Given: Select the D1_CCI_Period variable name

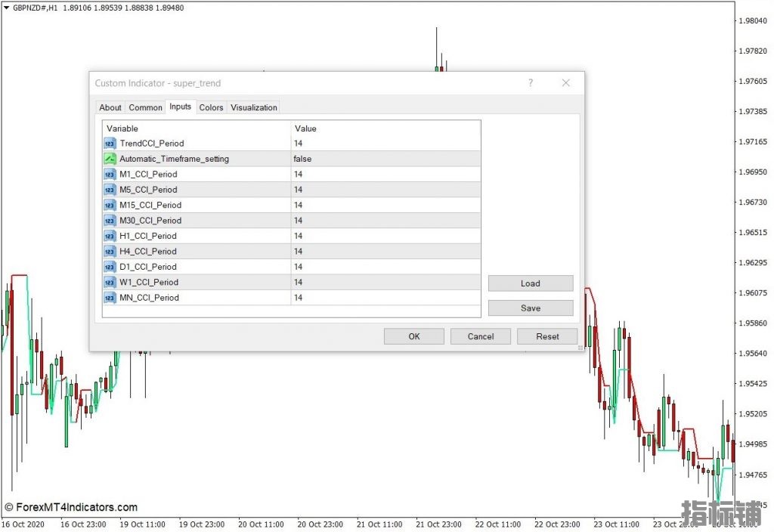Looking at the screenshot, I should (x=148, y=267).
